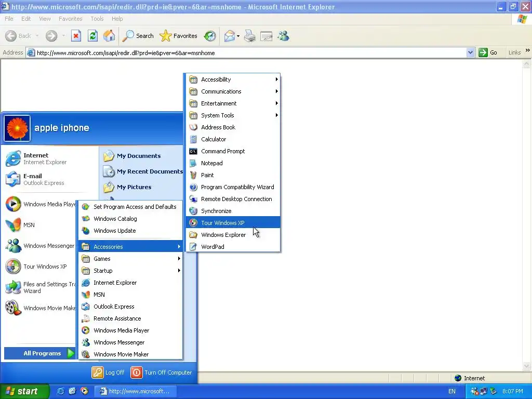Open the History toolbar icon
The width and height of the screenshot is (532, 399).
click(210, 36)
